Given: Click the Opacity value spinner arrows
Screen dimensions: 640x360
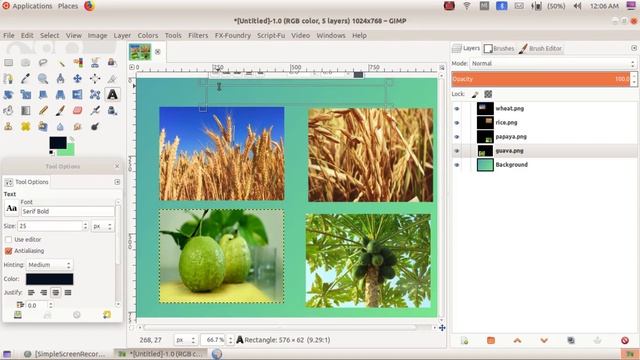Looking at the screenshot, I should 634,79.
